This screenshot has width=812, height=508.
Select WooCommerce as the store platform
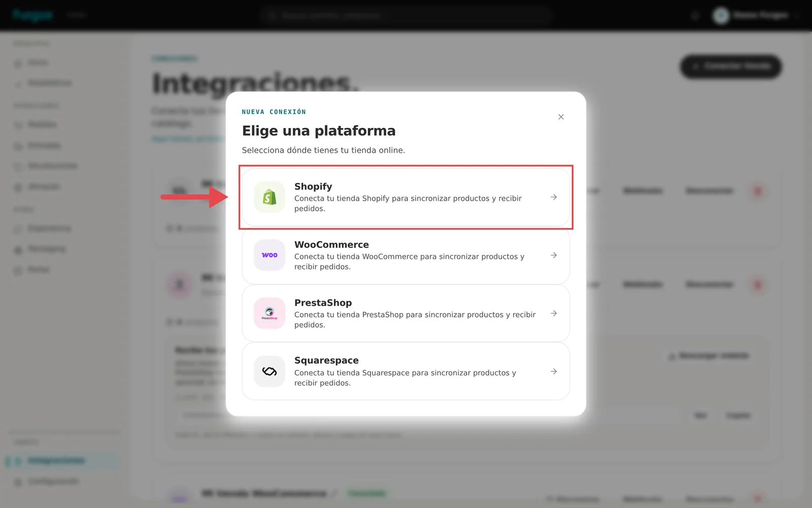click(406, 256)
